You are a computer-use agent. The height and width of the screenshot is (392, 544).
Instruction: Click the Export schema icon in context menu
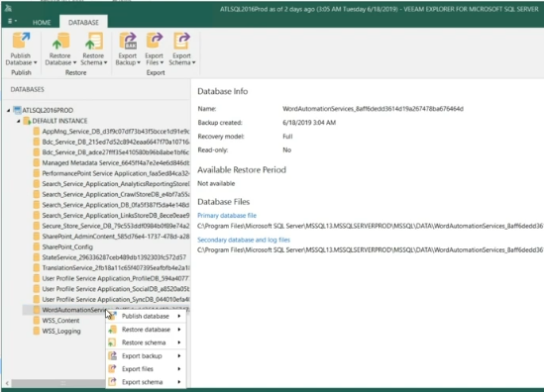coord(112,382)
